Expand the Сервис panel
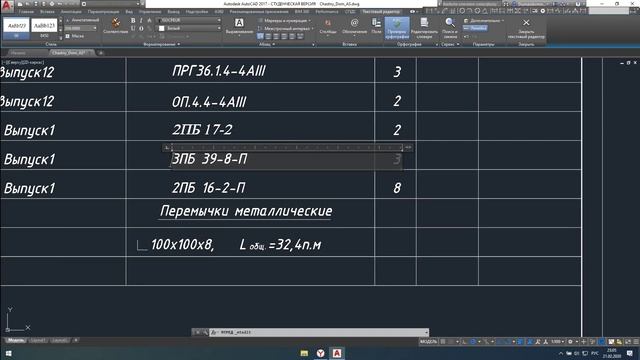This screenshot has height=360, width=640. click(x=450, y=44)
